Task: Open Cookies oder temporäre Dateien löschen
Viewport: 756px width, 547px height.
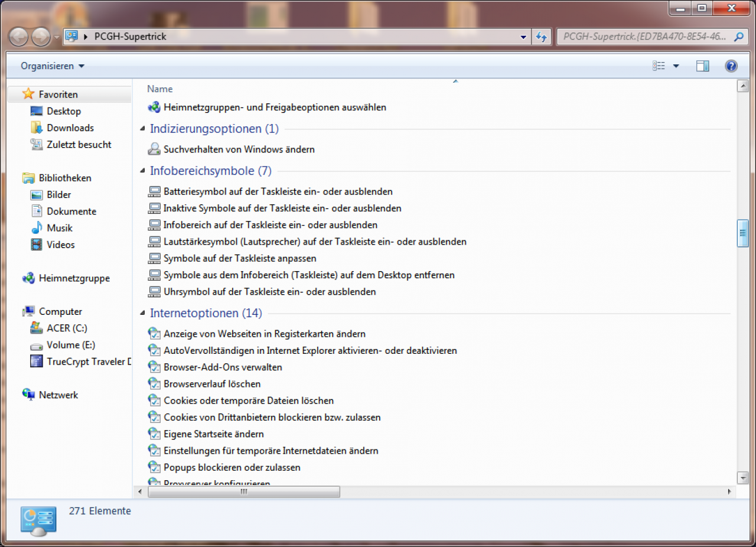Action: coord(249,401)
